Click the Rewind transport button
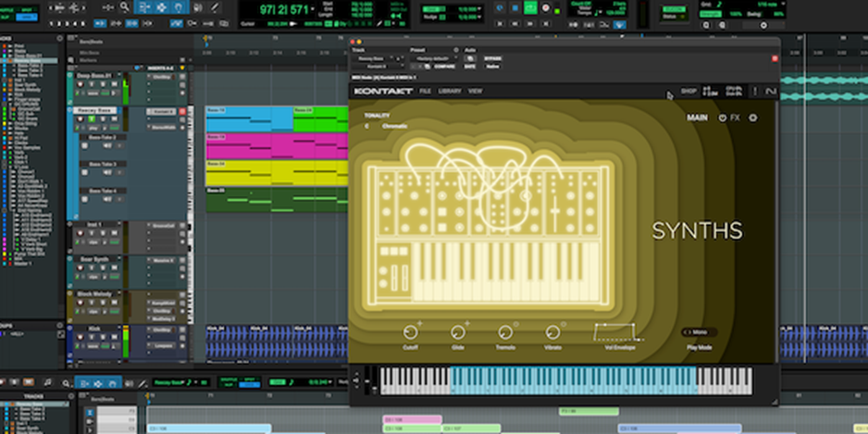Viewport: 868px width, 434px height. tap(515, 24)
